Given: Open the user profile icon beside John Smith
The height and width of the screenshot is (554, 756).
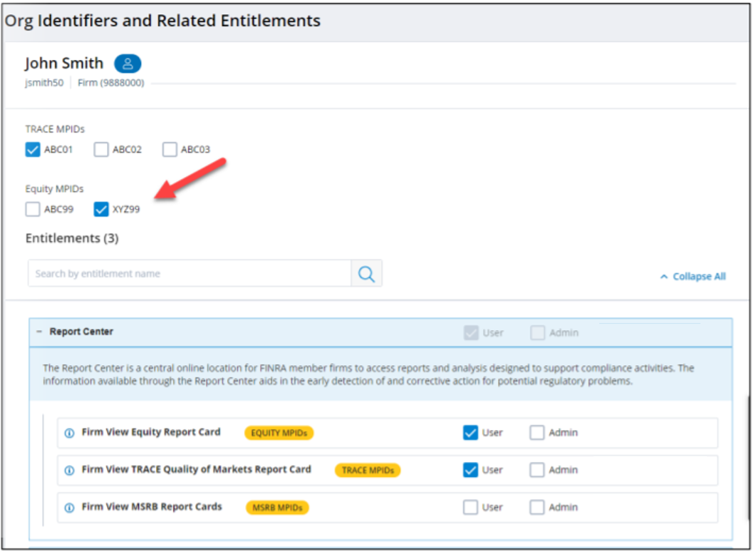Looking at the screenshot, I should 127,63.
